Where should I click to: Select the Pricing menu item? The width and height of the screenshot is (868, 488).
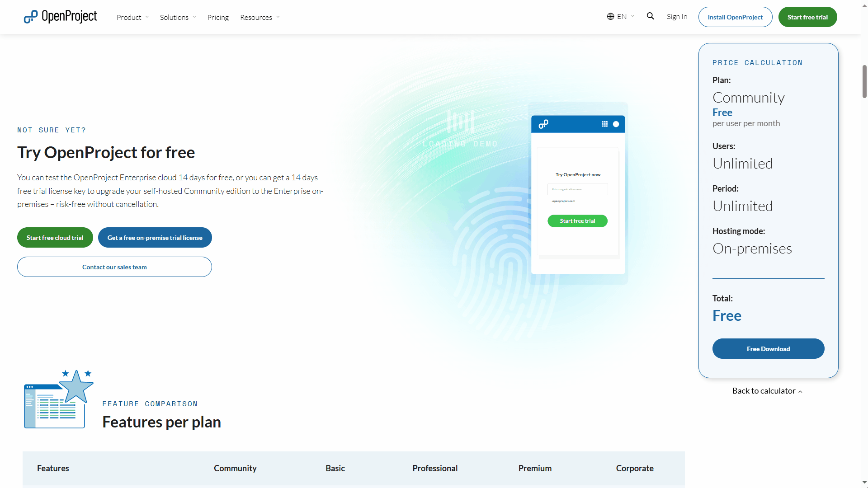(217, 17)
